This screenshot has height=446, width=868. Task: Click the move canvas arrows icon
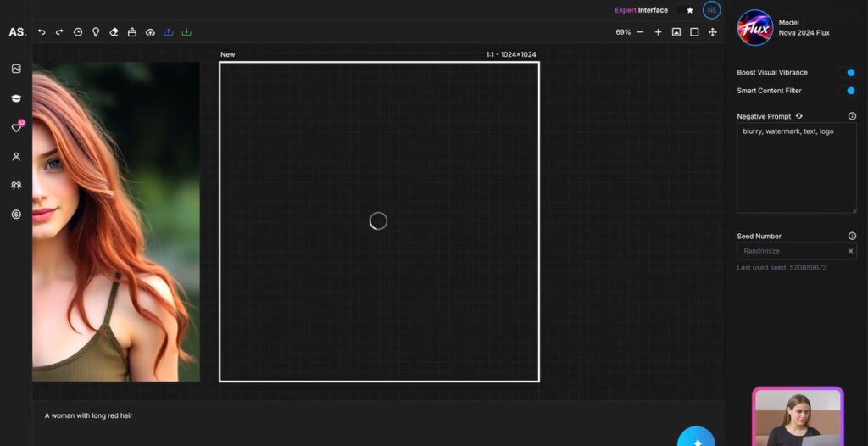712,32
